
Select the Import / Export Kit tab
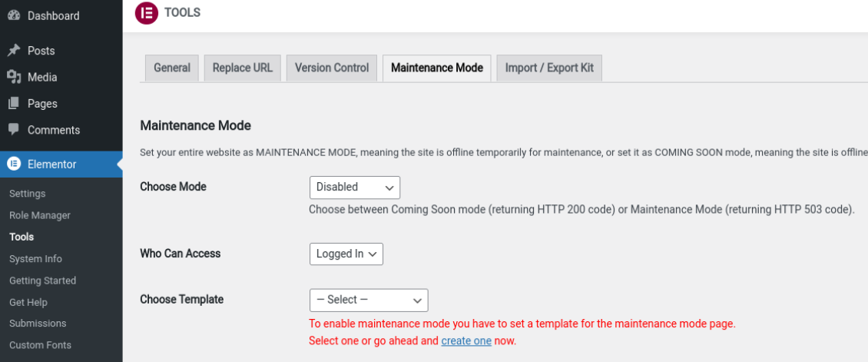pyautogui.click(x=549, y=68)
